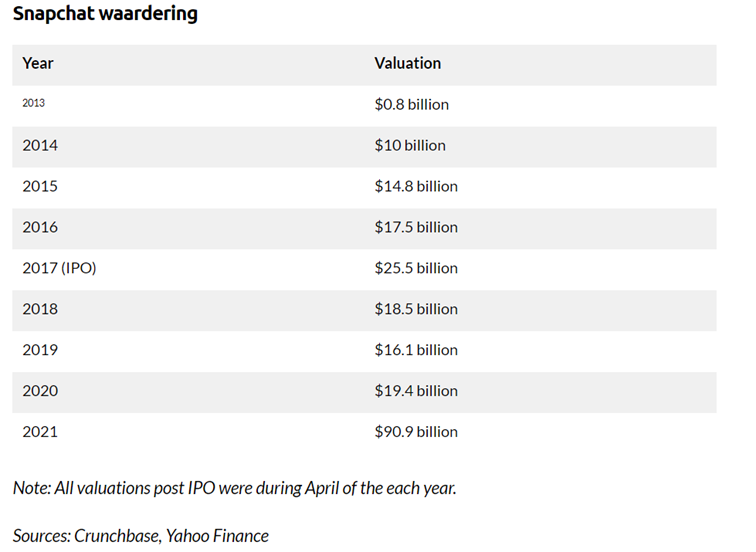Click the 2013 year cell
The height and width of the screenshot is (552, 756).
click(33, 103)
